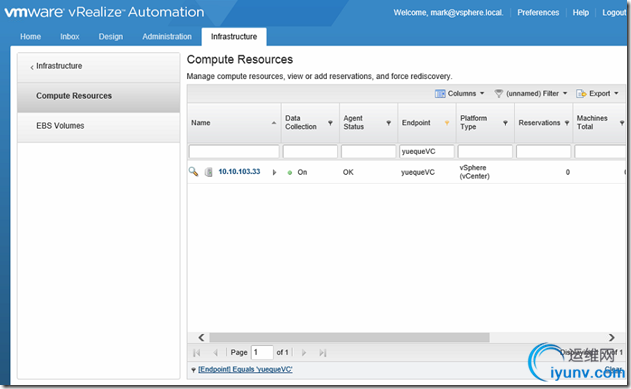
Task: Click the Platform Type column header
Action: click(x=485, y=123)
